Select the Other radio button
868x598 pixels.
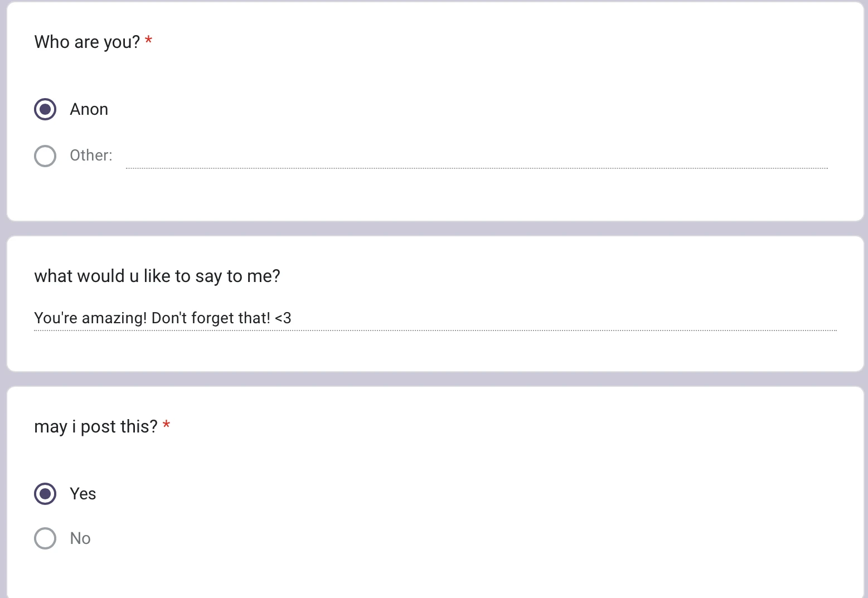45,156
